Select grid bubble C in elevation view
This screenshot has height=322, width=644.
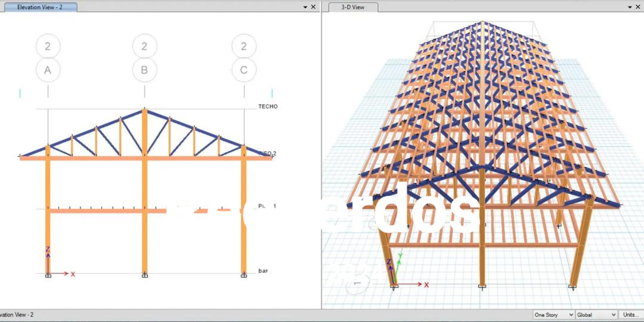tap(244, 70)
